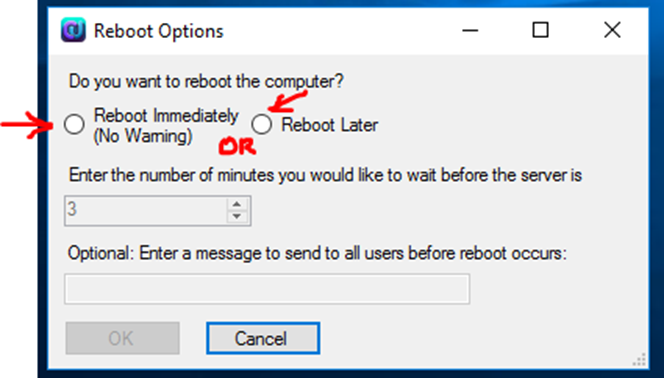Screen dimensions: 664x378
Task: Close the Reboot Options dialog
Action: pos(612,30)
